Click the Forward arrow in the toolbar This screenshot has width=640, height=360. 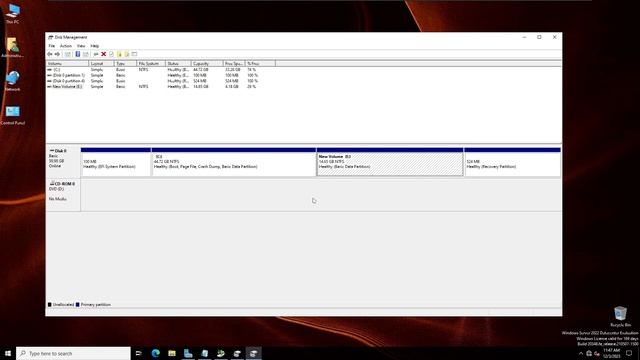[57, 54]
